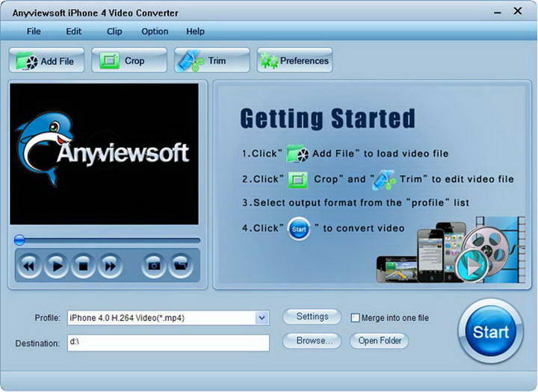Click Browse to choose destination
This screenshot has height=392, width=538.
312,340
